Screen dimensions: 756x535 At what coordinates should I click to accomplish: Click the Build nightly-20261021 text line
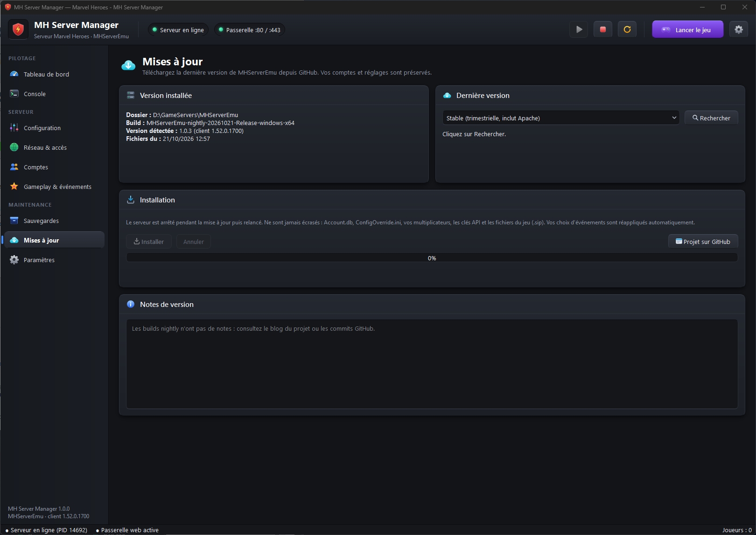210,123
